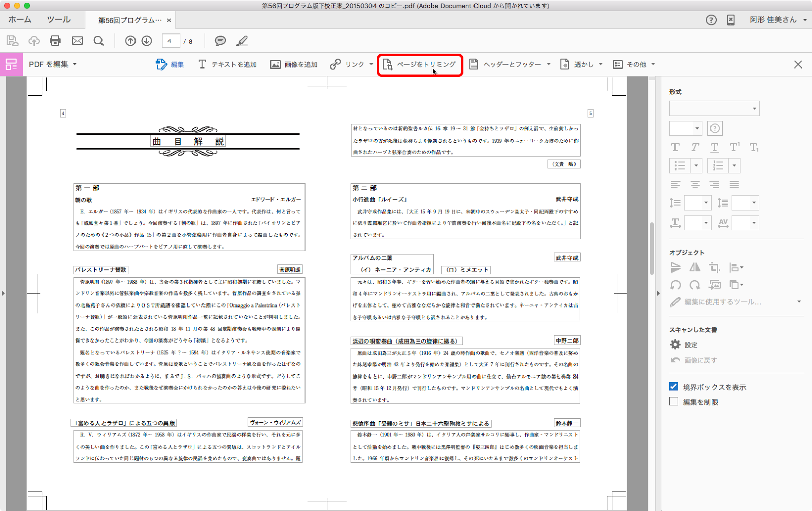Image resolution: width=812 pixels, height=511 pixels.
Task: Click the テキストを追加 button
Action: pyautogui.click(x=227, y=64)
